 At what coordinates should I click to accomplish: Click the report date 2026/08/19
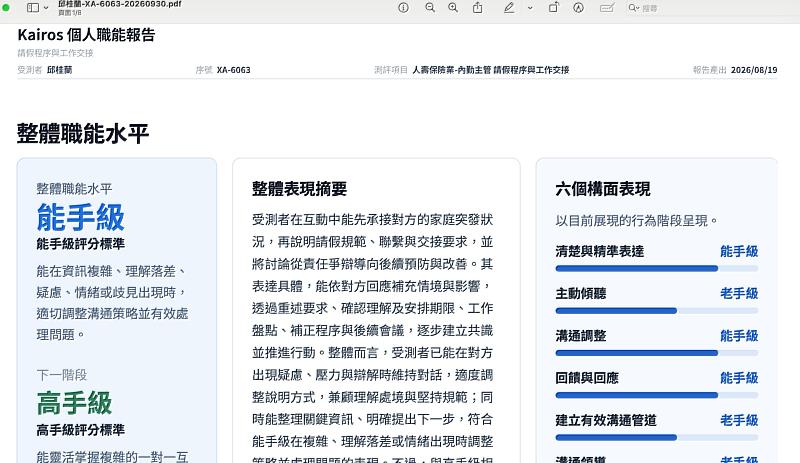(754, 70)
